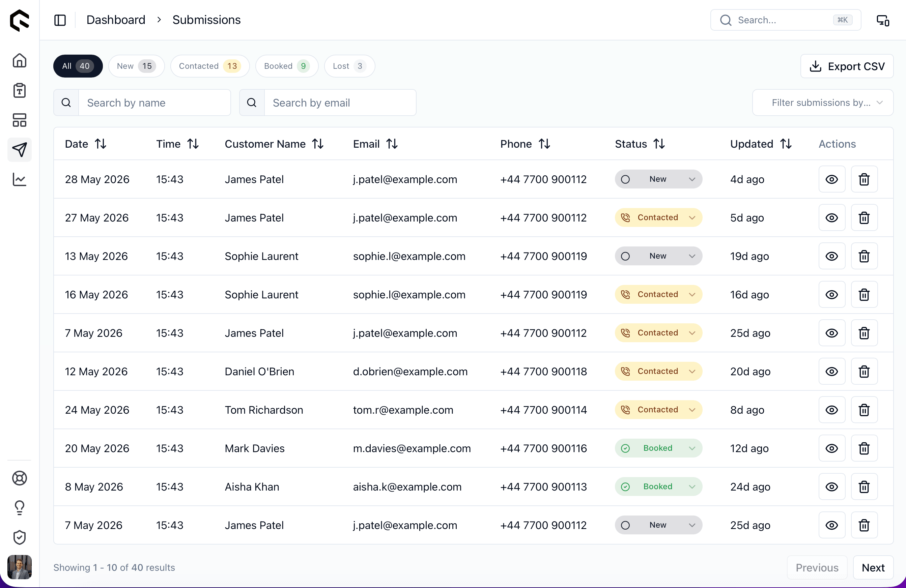Open the lifebuoy support icon

point(20,478)
